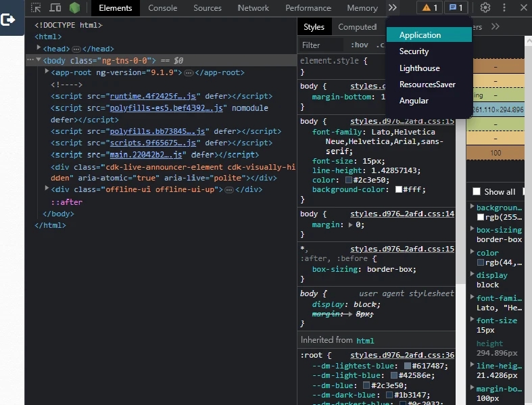
Task: Expand the computed background-color property
Action: click(472, 206)
